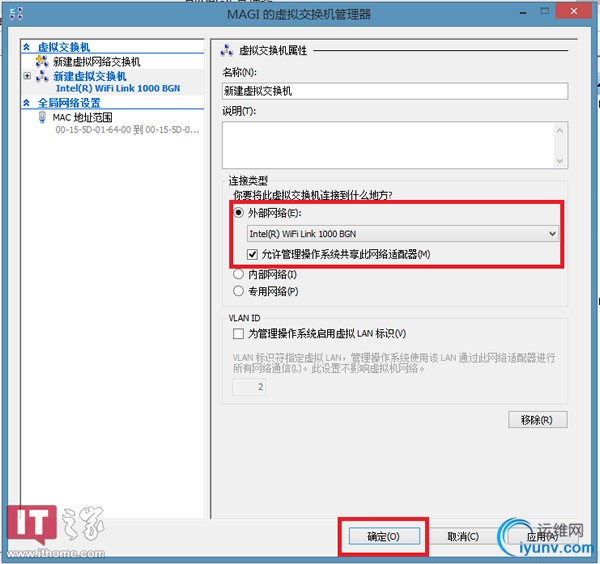This screenshot has height=564, width=600.
Task: Enable 为管理操作系统启用虚拟 LAN 标识 checkbox
Action: (238, 334)
